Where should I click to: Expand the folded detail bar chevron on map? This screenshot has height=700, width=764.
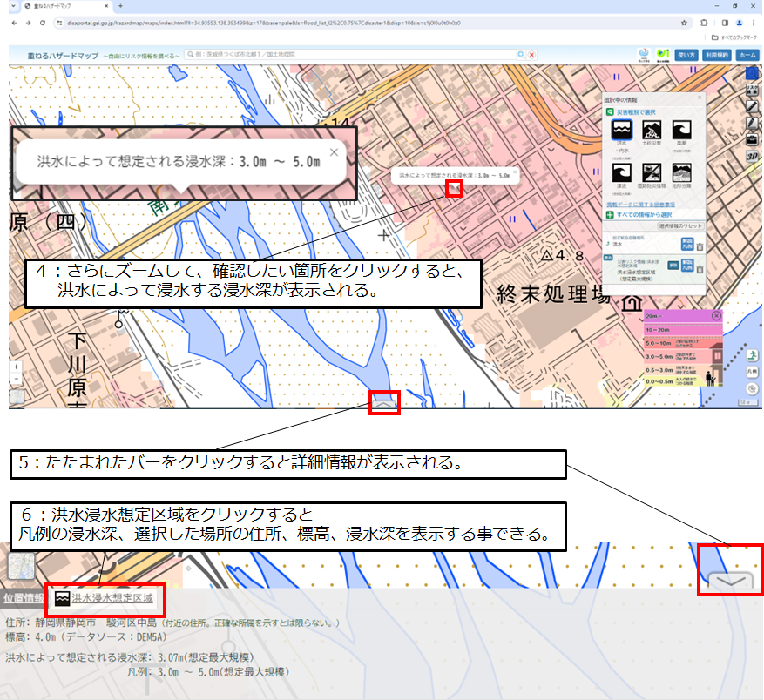pyautogui.click(x=384, y=403)
